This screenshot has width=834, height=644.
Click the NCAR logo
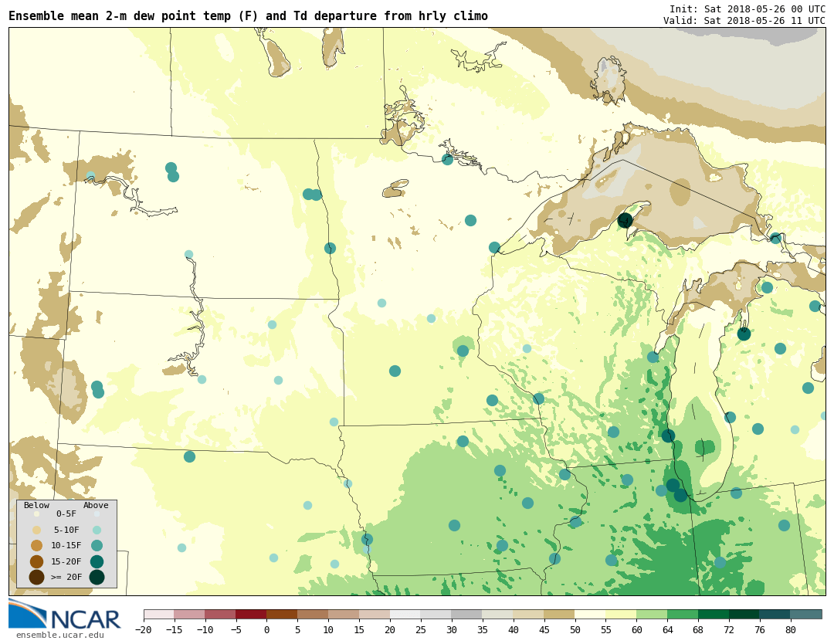65,615
